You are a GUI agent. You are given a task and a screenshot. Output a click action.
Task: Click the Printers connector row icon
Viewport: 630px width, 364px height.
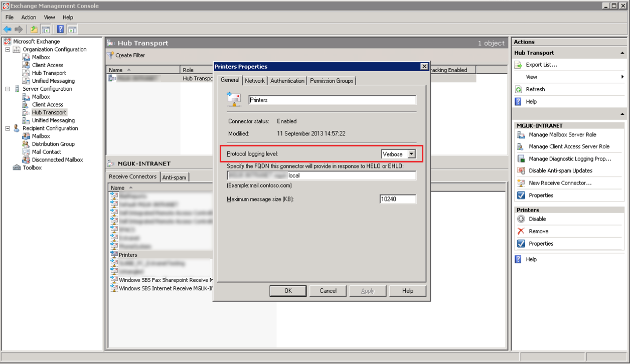114,255
